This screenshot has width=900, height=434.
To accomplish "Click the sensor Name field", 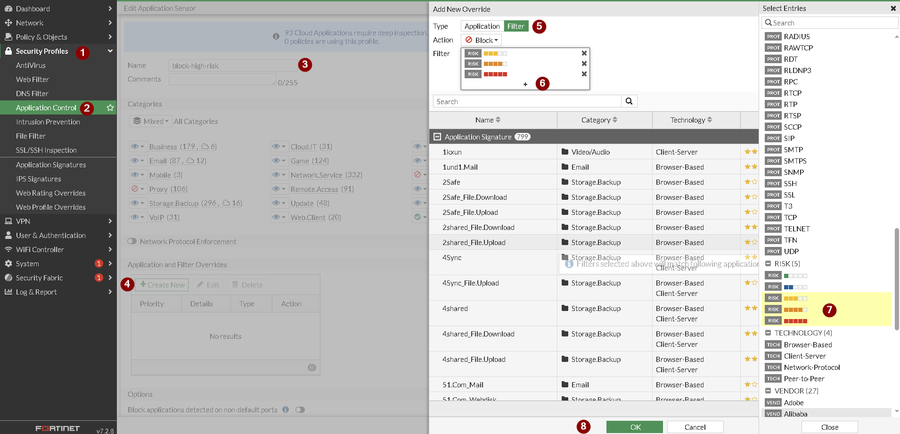I will coord(232,65).
